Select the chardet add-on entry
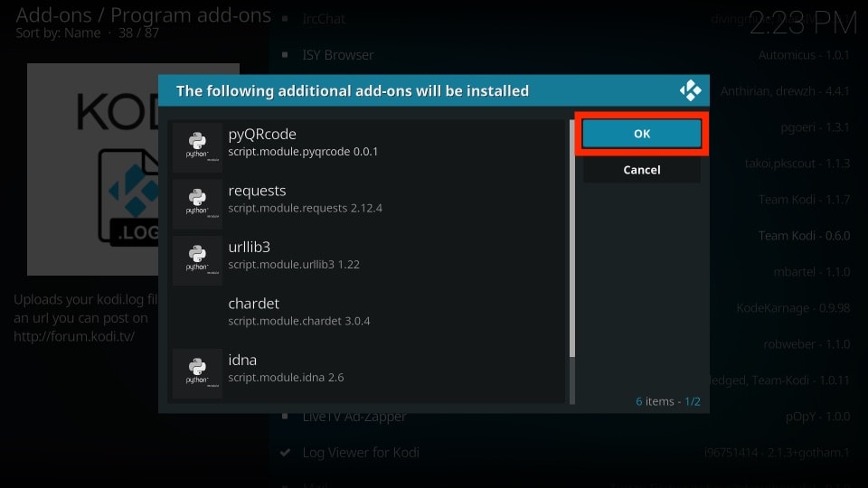Screen dimensions: 868x488 coord(368,316)
